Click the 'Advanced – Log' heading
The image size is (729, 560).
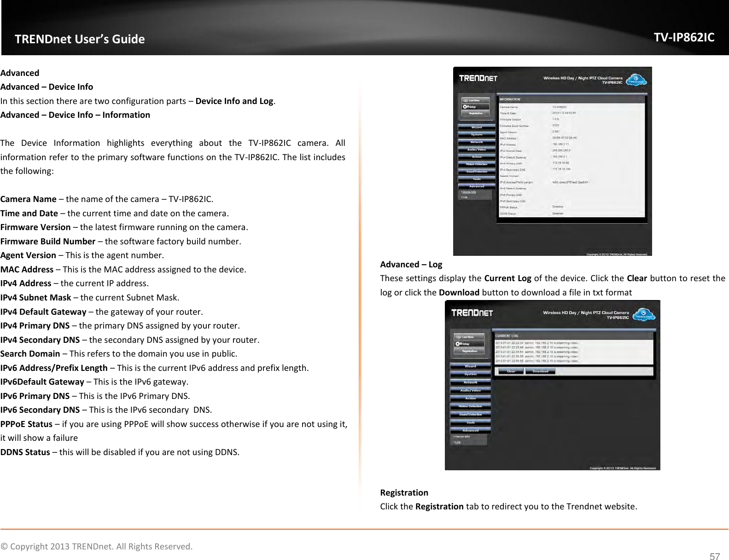coord(411,265)
